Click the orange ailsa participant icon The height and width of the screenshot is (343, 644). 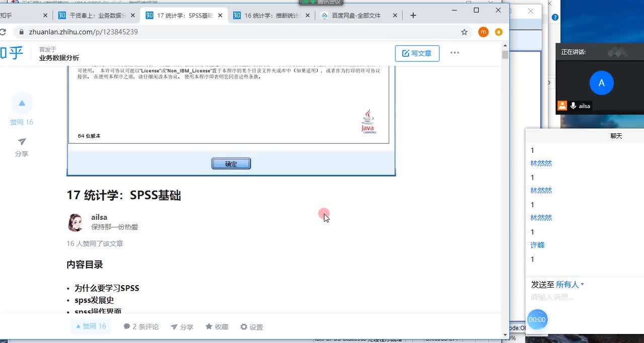click(562, 106)
